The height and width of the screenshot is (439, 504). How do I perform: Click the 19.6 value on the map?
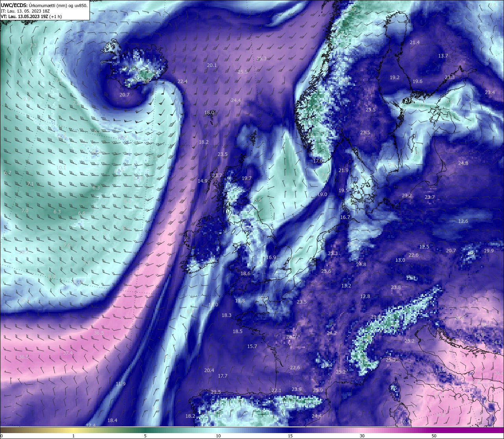(417, 82)
